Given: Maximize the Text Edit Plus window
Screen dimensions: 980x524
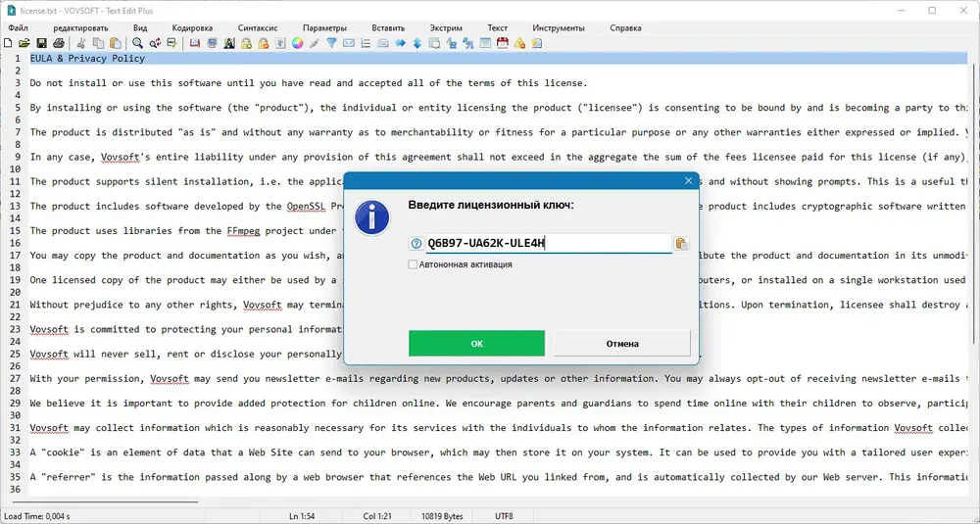Looking at the screenshot, I should click(x=932, y=10).
